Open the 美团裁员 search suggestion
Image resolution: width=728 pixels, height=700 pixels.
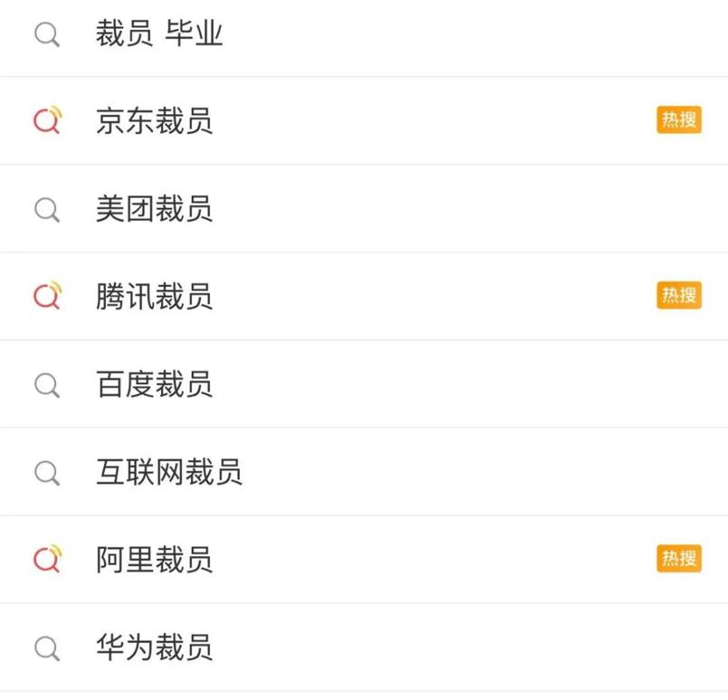(x=154, y=209)
